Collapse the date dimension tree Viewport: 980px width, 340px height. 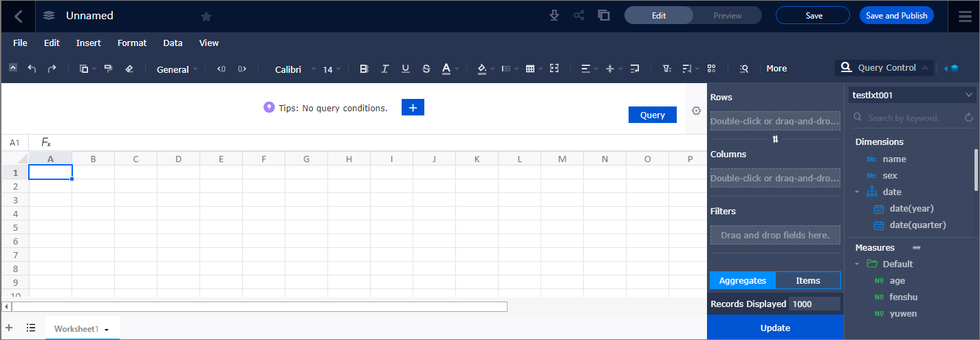(x=857, y=192)
